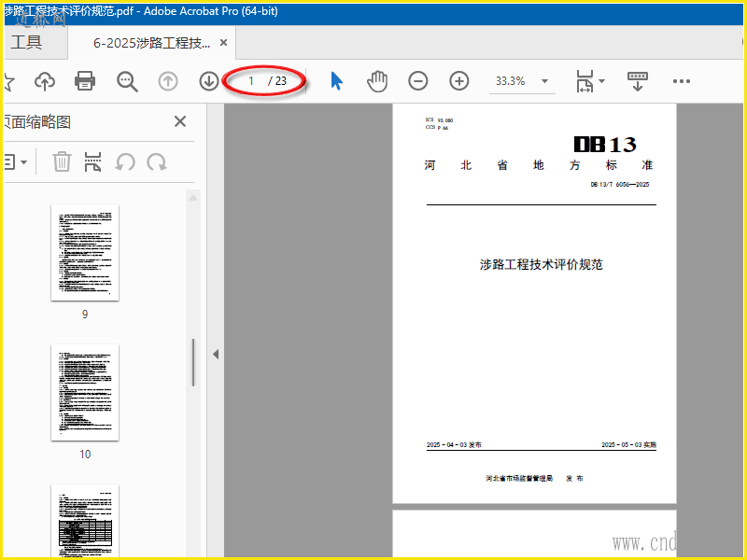Open the 33.3% zoom level dropdown

tap(522, 81)
